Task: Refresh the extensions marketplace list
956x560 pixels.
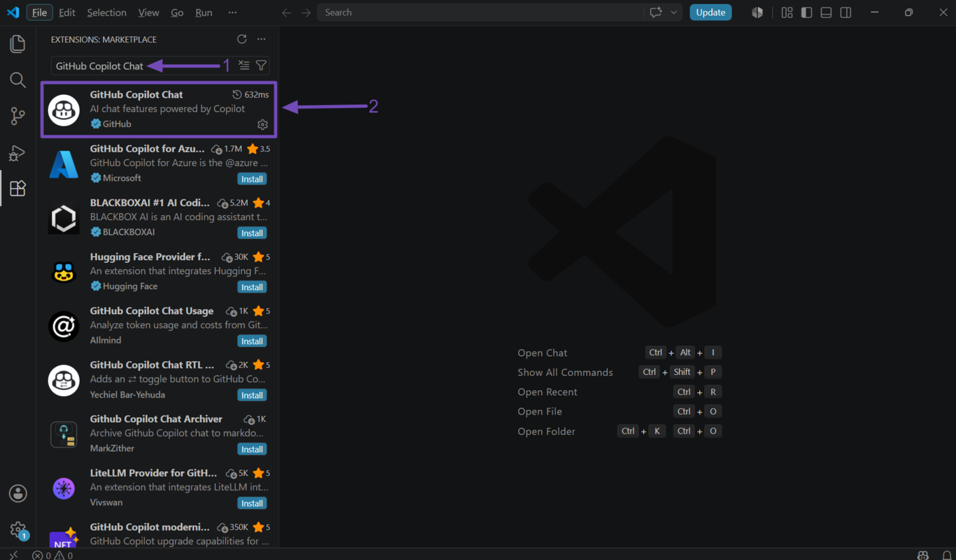Action: 242,40
